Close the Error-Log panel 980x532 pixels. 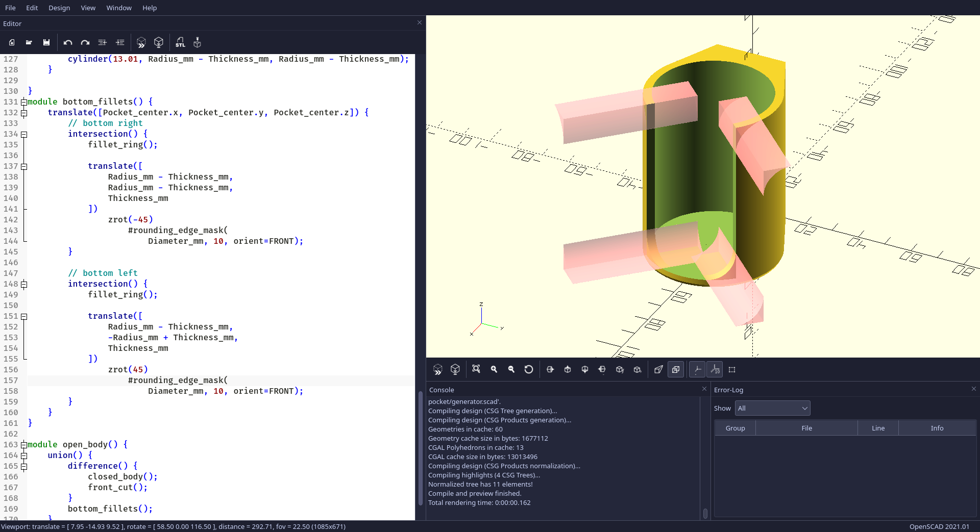(974, 389)
